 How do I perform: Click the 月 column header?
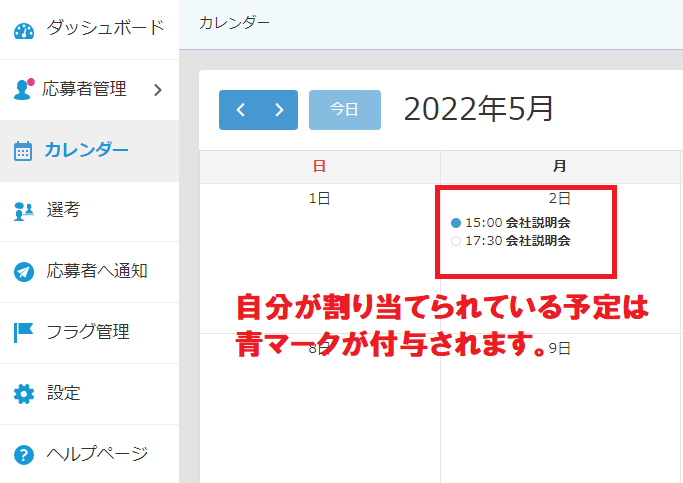click(560, 166)
